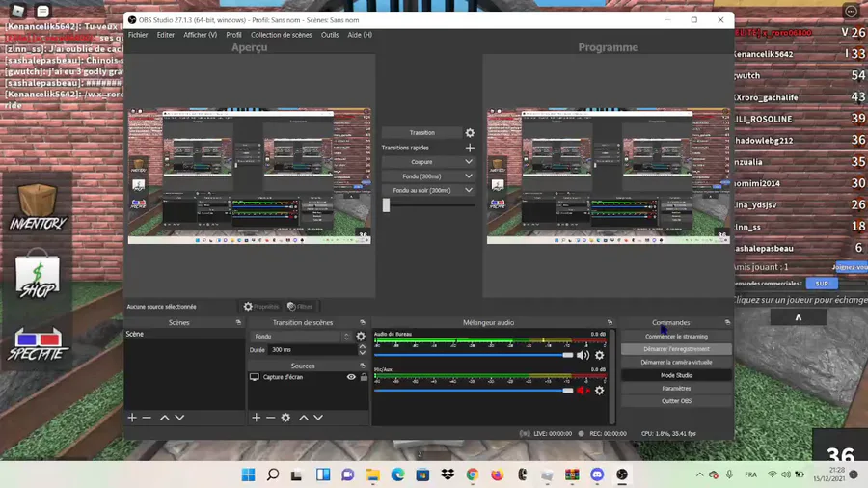Open Discord from the taskbar

[x=597, y=474]
